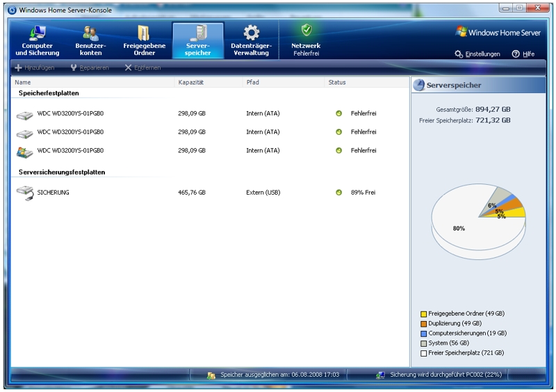The image size is (556, 392).
Task: Click the Serversicherungsfestplatten group header
Action: click(62, 172)
